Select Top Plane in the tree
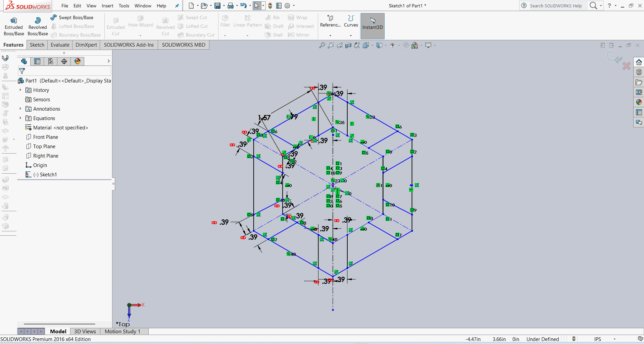Screen dimensions: 644x344 [41, 146]
